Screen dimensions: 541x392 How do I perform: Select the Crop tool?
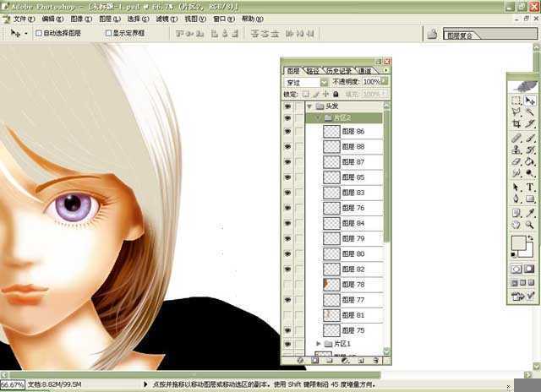tap(516, 123)
